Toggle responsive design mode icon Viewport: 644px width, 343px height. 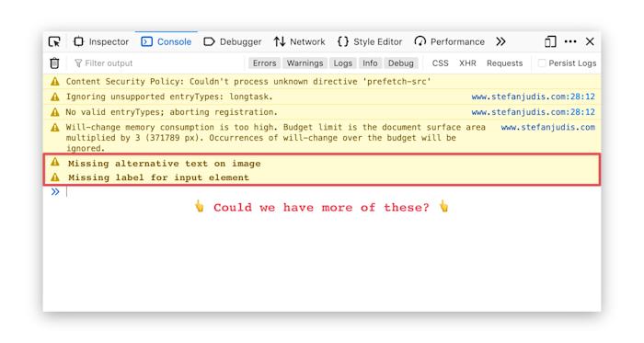coord(550,42)
